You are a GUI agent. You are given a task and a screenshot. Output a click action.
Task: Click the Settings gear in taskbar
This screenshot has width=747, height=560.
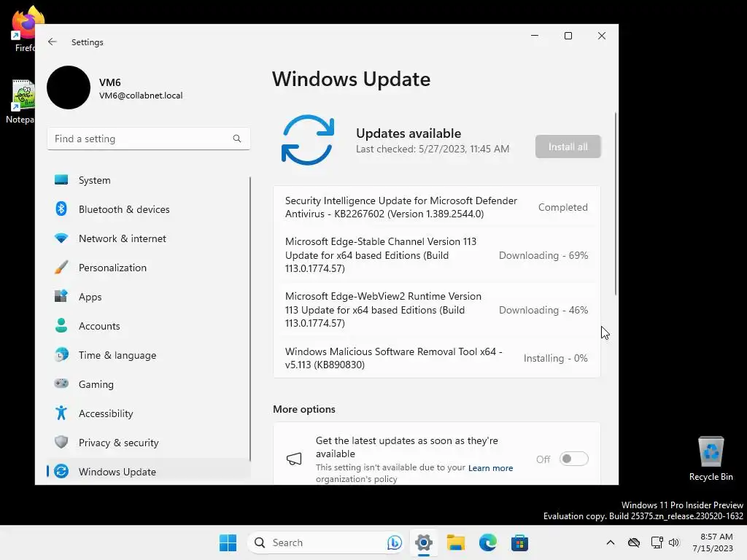coord(424,542)
